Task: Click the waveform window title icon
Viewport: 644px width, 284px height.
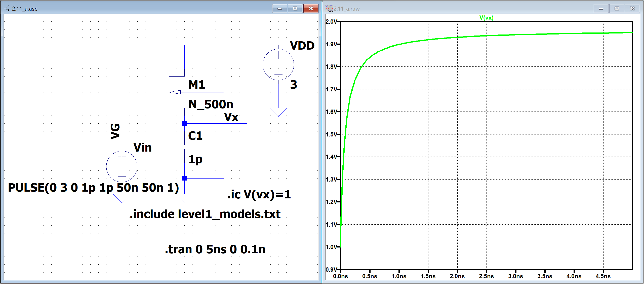Action: (x=329, y=8)
